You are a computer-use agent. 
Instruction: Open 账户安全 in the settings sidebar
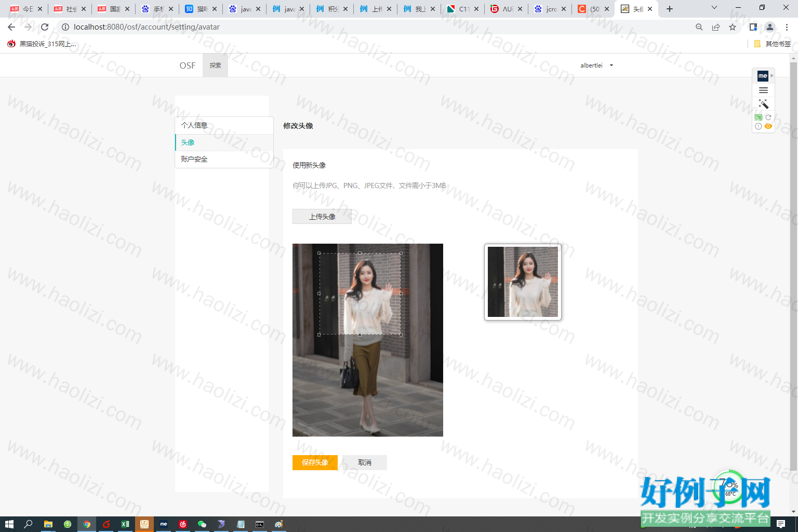[x=224, y=159]
